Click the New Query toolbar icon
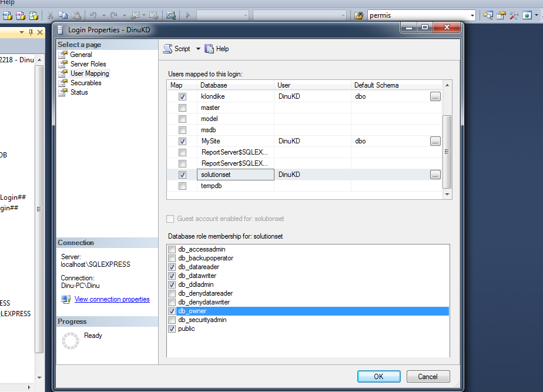 7,15
